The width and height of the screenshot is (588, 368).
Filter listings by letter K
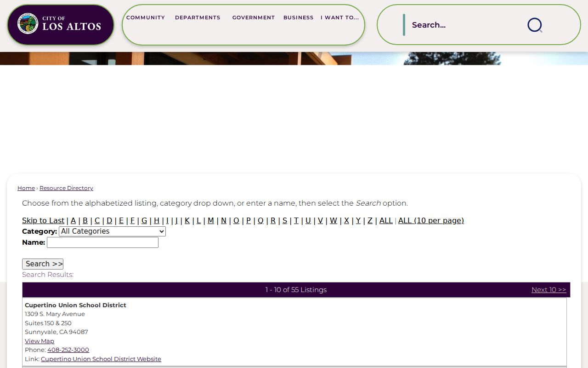point(187,221)
